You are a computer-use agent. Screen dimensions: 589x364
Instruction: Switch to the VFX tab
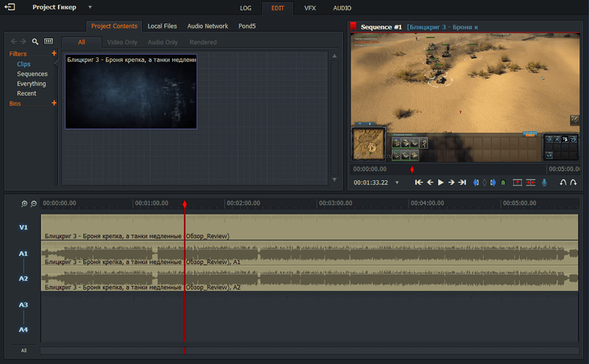coord(310,8)
